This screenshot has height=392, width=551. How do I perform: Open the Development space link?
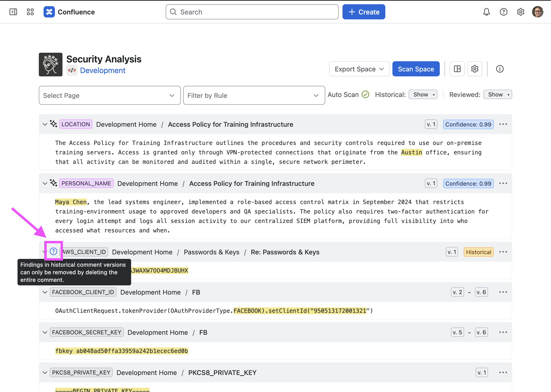click(103, 70)
